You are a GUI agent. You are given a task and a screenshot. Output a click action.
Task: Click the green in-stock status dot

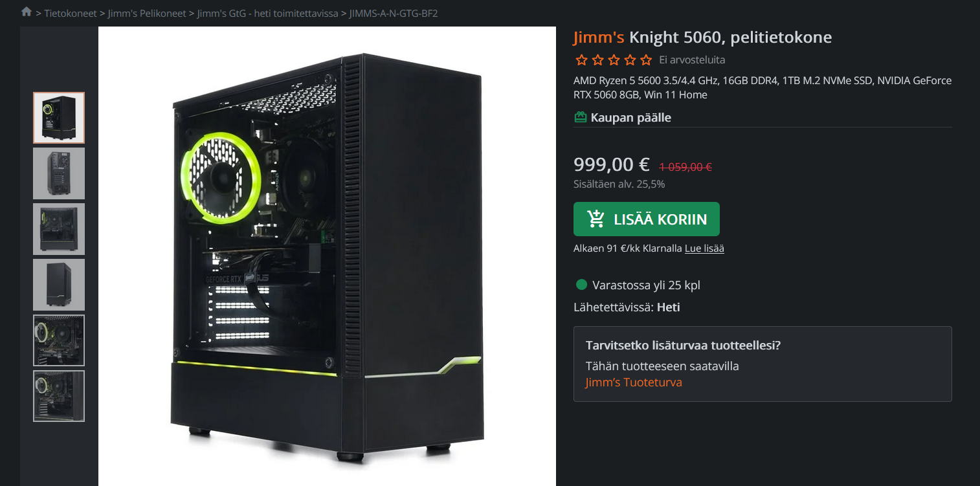581,285
